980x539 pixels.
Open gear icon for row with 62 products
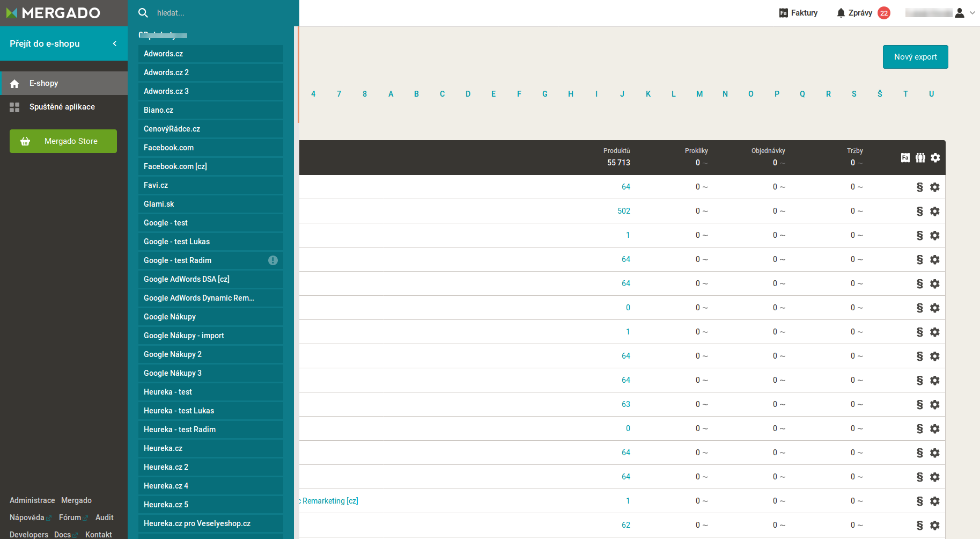(x=935, y=525)
